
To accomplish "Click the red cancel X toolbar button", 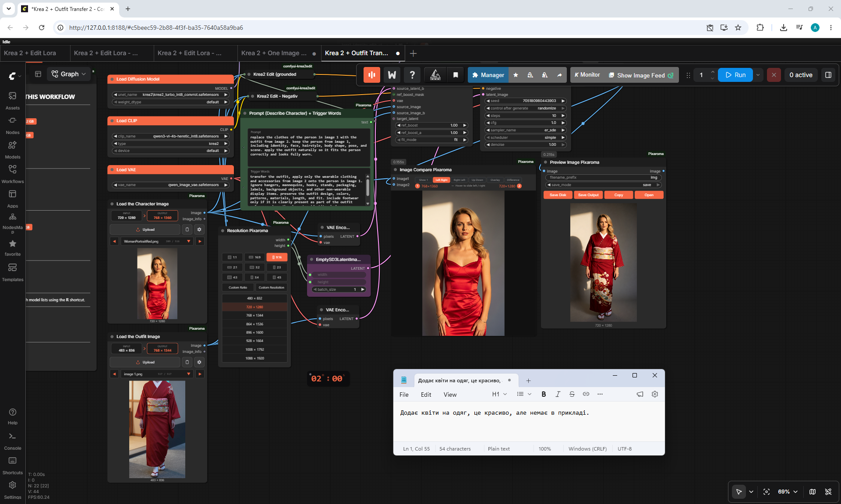I will coord(774,75).
